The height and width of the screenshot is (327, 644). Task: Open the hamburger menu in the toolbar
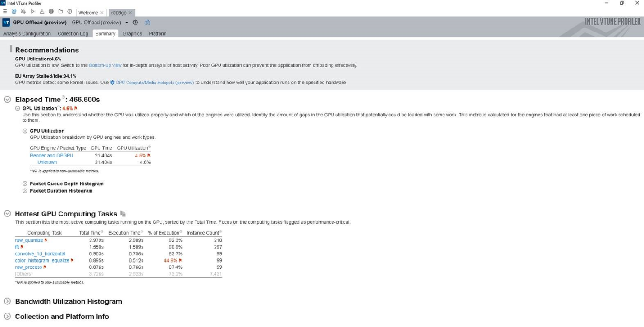coord(5,12)
